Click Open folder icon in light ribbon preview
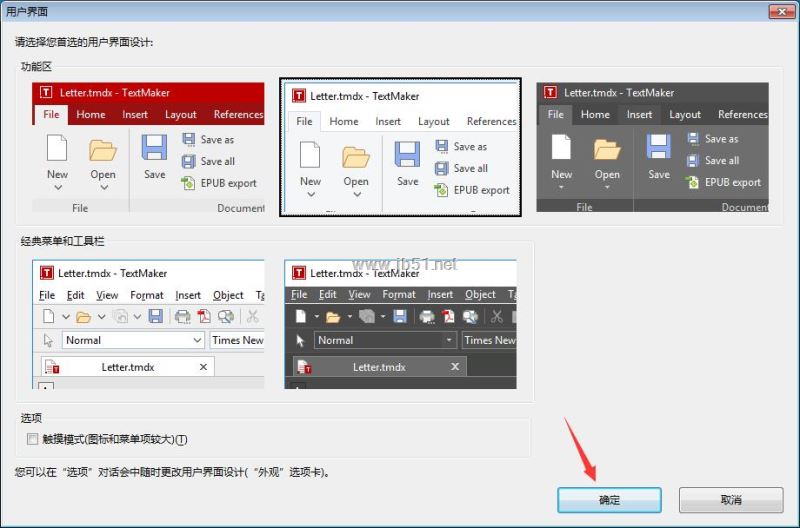The height and width of the screenshot is (528, 800). coord(356,157)
